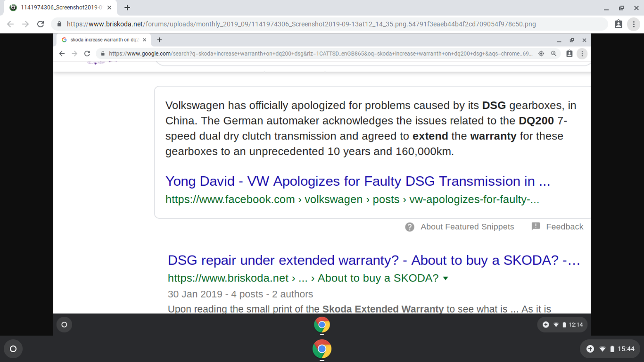
Task: Open Chrome from the bottom shelf
Action: [322, 349]
